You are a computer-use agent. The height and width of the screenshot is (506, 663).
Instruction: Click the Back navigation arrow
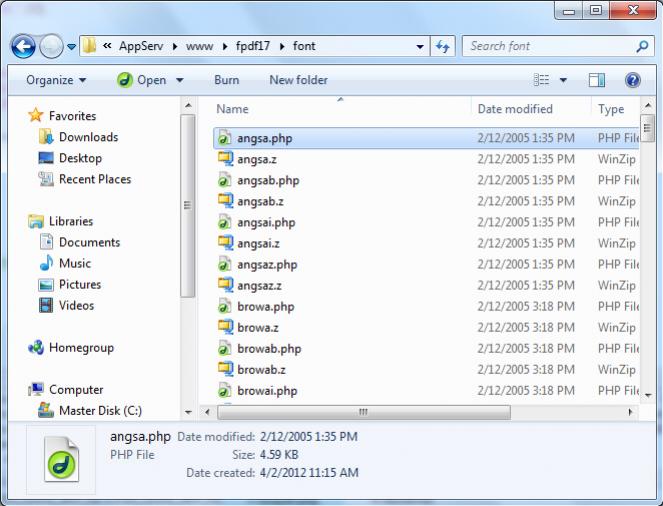tap(23, 46)
